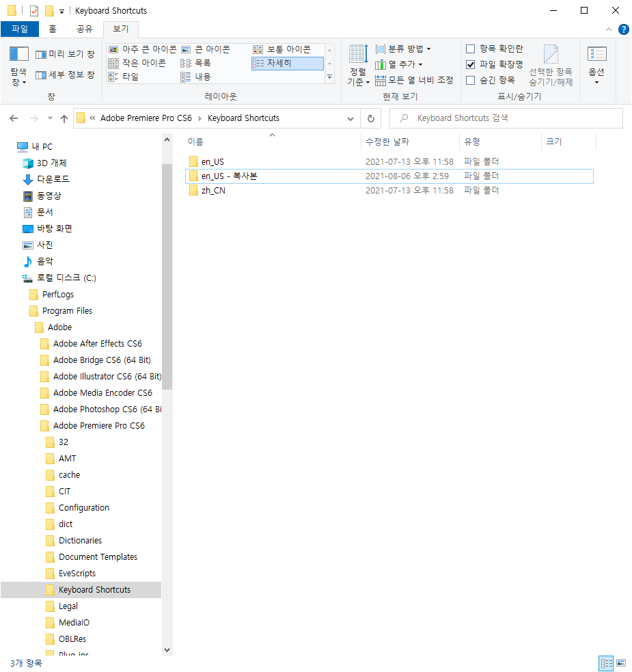This screenshot has width=632, height=672.
Task: Open the 파일 menu tab
Action: (20, 29)
